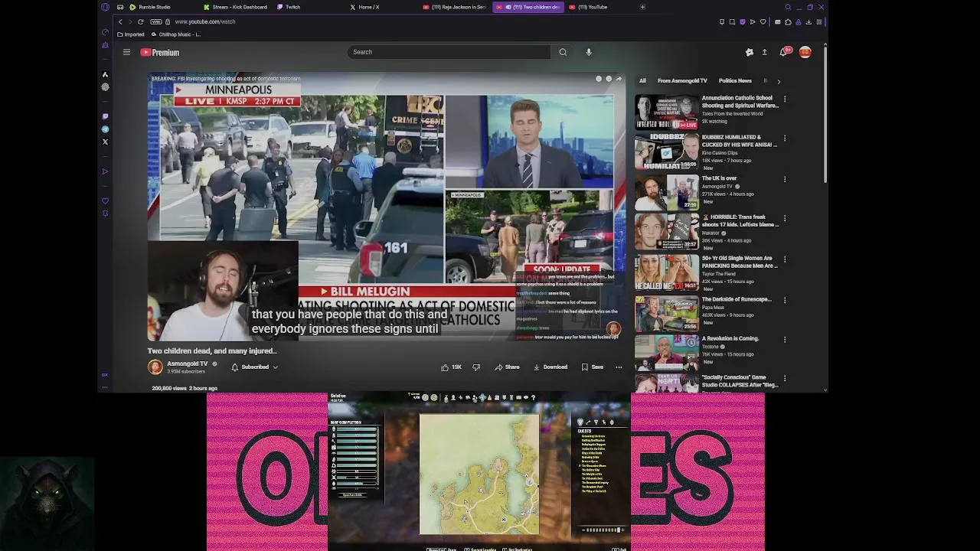This screenshot has height=551, width=980.
Task: Switch to the Twitch tab
Action: point(289,7)
